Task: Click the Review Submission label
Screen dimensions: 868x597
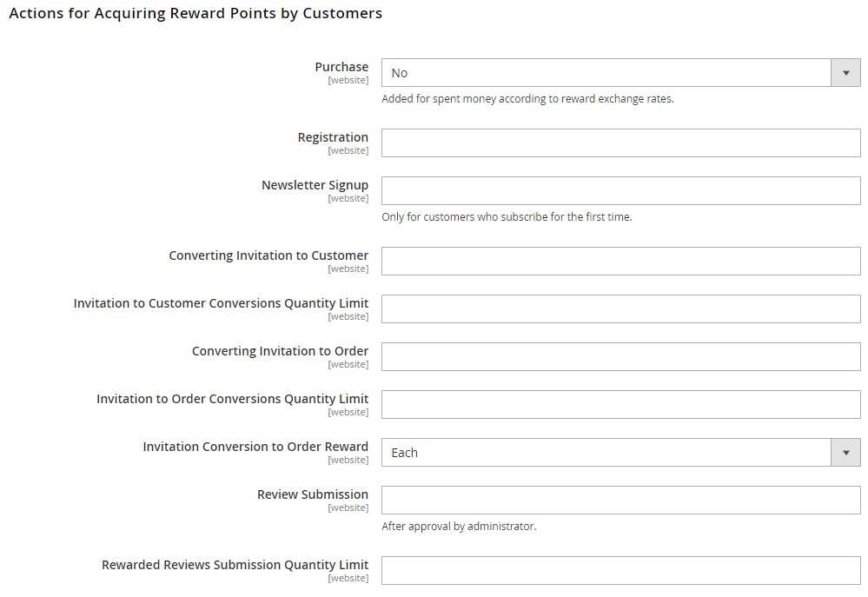Action: (312, 494)
